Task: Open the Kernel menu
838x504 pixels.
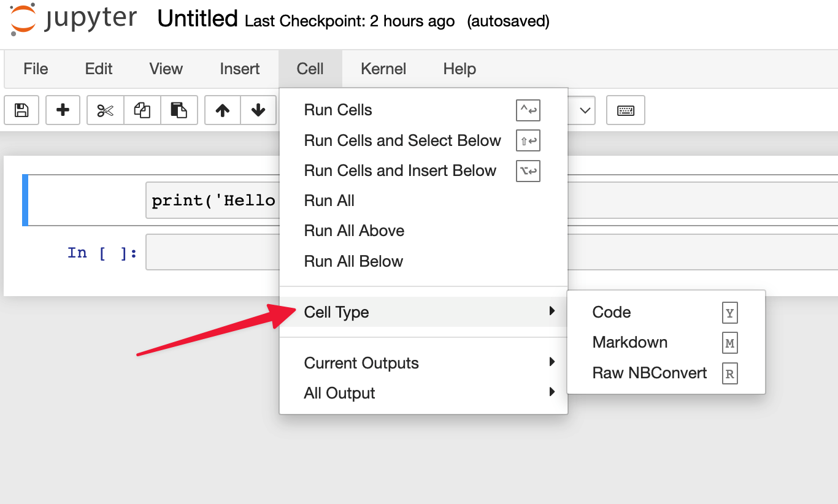Action: click(383, 69)
